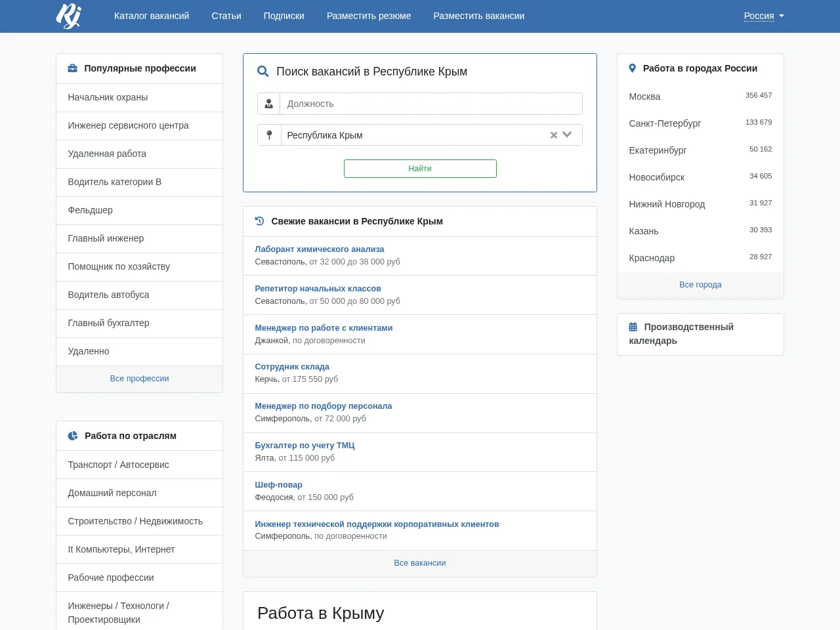Open the Россия country dropdown
Screen dimensions: 840x630
[764, 16]
